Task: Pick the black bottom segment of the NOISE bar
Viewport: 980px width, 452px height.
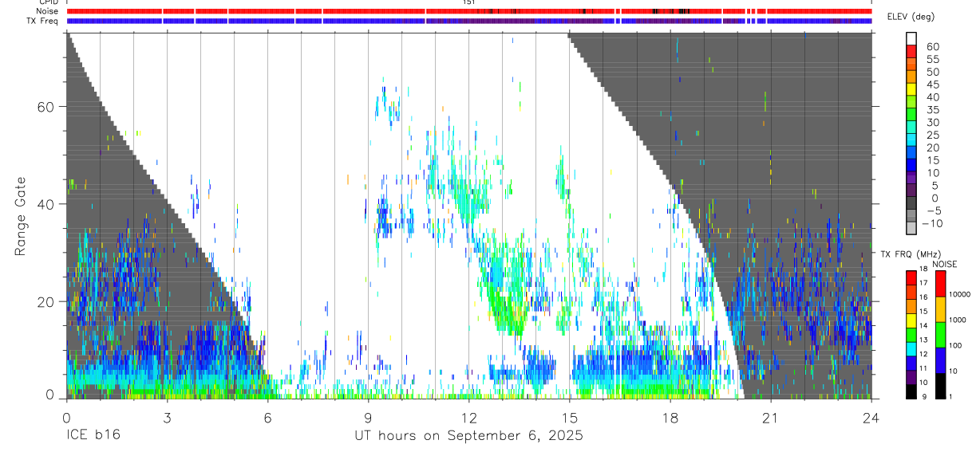Action: click(941, 386)
